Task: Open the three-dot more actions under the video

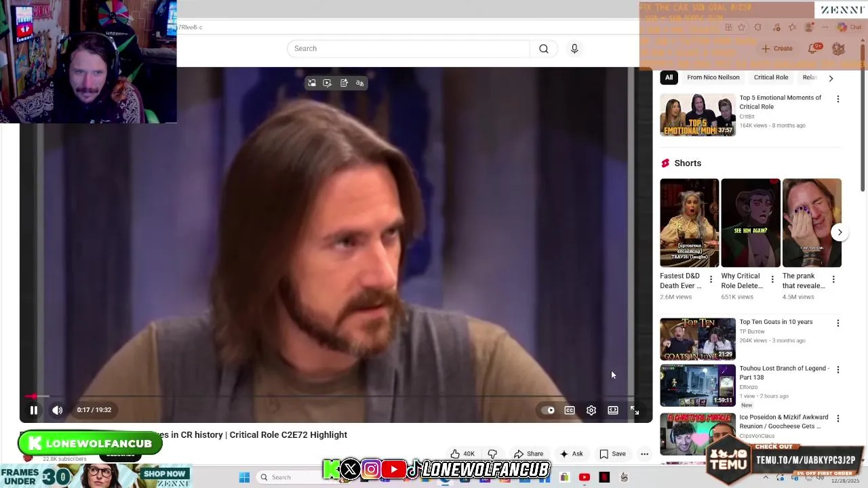Action: coord(644,454)
